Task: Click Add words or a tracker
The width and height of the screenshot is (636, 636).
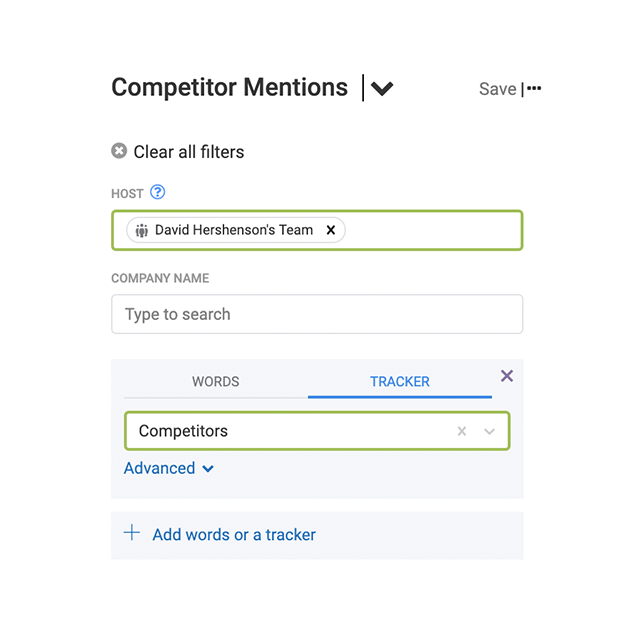Action: pos(233,535)
